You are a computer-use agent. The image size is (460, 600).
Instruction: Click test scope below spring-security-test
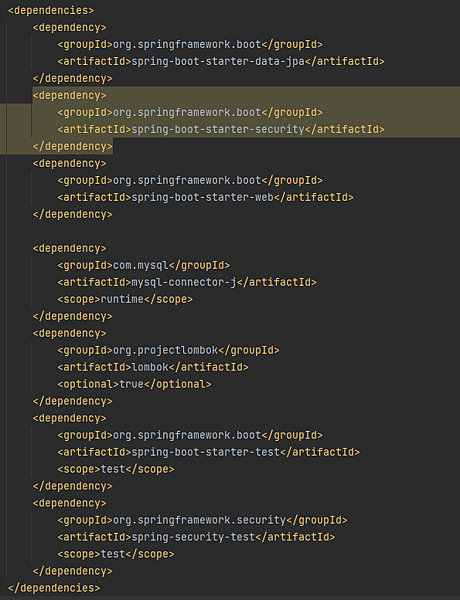pyautogui.click(x=116, y=554)
